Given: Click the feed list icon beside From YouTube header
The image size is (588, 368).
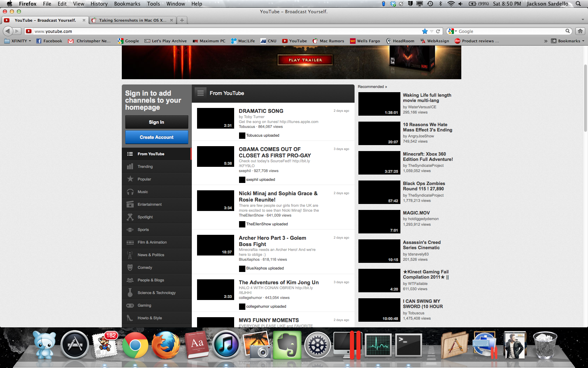Looking at the screenshot, I should coord(201,93).
